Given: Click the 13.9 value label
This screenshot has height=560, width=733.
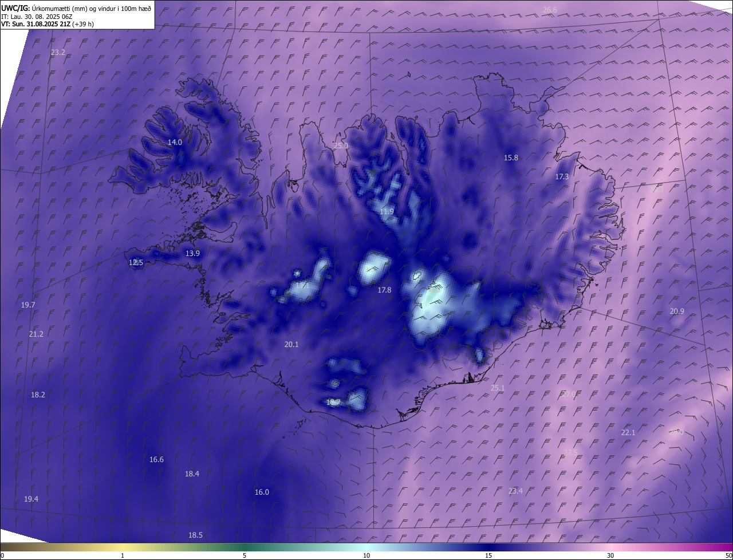Looking at the screenshot, I should pyautogui.click(x=192, y=253).
